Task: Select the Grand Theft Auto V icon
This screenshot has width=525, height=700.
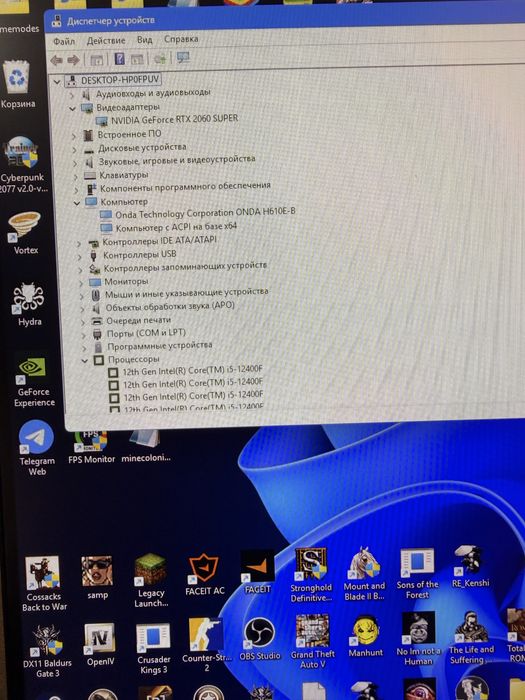Action: coord(312,641)
